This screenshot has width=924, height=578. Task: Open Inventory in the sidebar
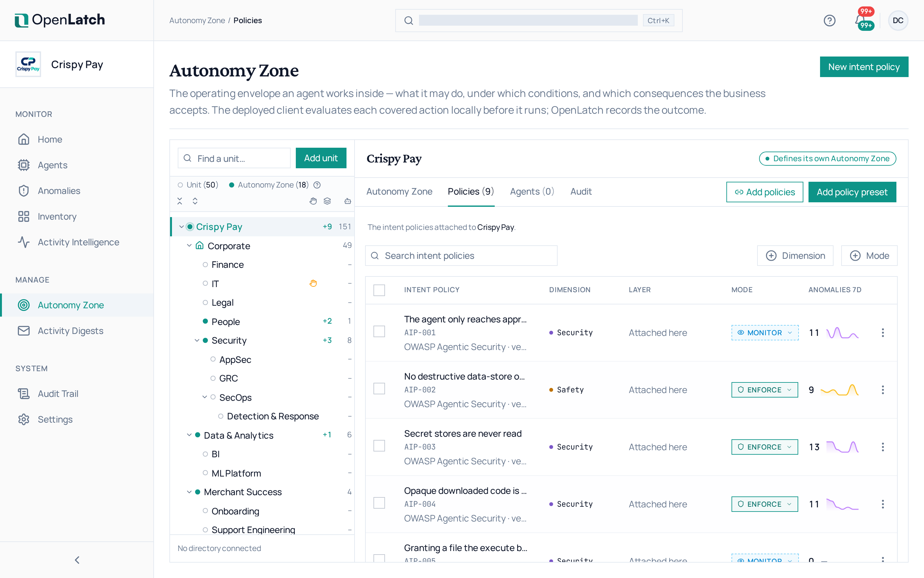[77, 216]
